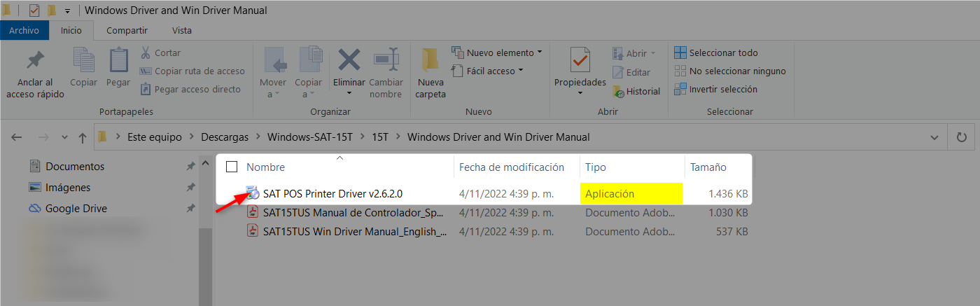The width and height of the screenshot is (980, 306).
Task: Select the SAT POS Printer Driver application icon
Action: pyautogui.click(x=253, y=193)
